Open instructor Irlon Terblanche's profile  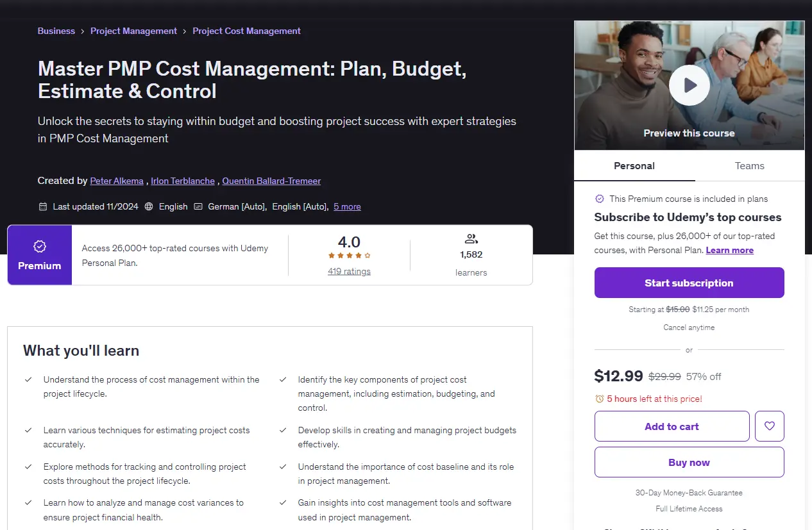[x=183, y=181]
